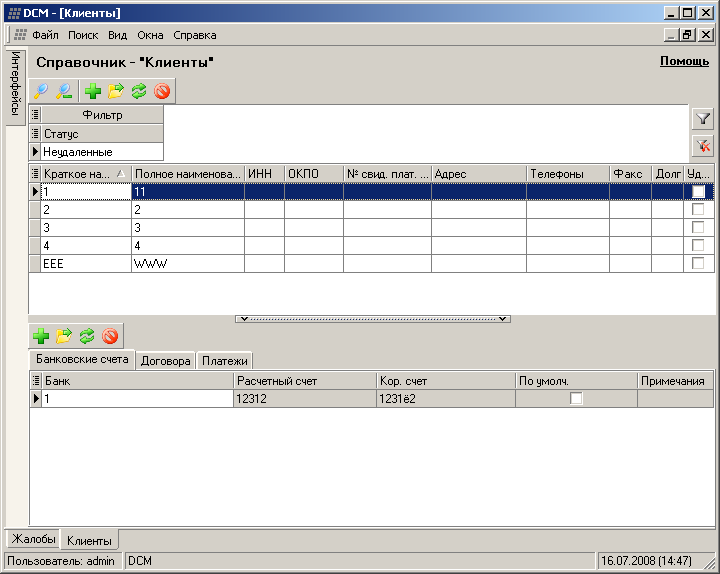720x574 pixels.
Task: Open the Вид menu
Action: pos(118,35)
